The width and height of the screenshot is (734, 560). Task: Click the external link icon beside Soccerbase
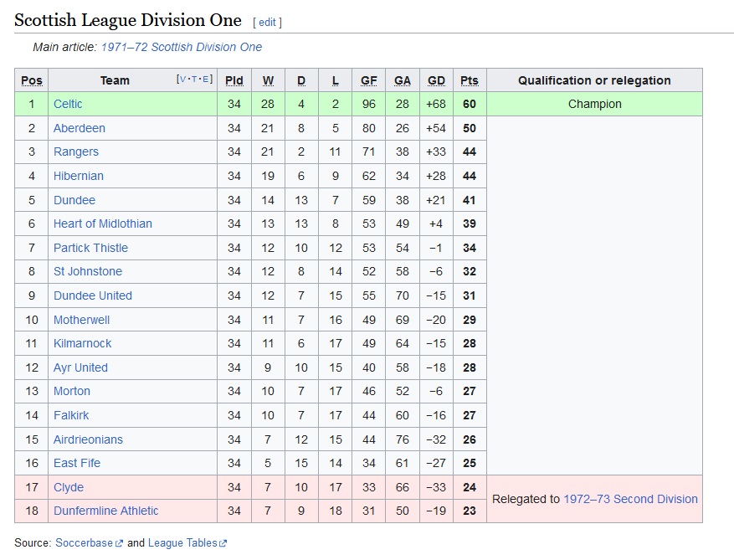pyautogui.click(x=119, y=543)
